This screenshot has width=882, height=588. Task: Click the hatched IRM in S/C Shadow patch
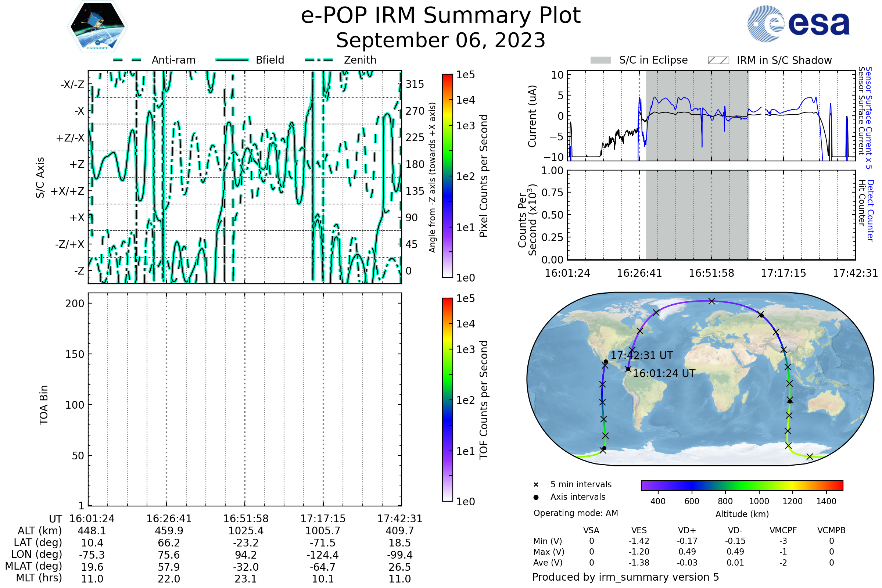[718, 60]
